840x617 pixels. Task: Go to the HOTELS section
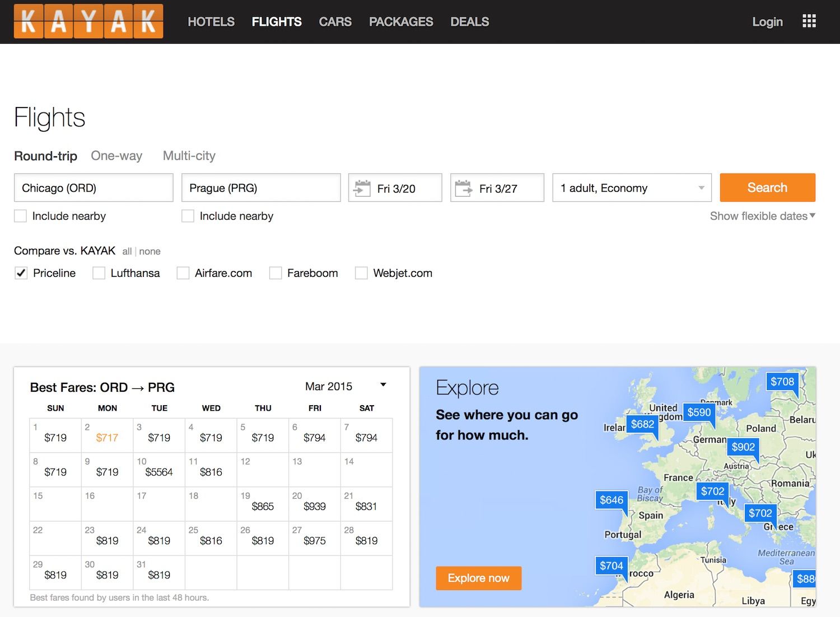pos(211,22)
